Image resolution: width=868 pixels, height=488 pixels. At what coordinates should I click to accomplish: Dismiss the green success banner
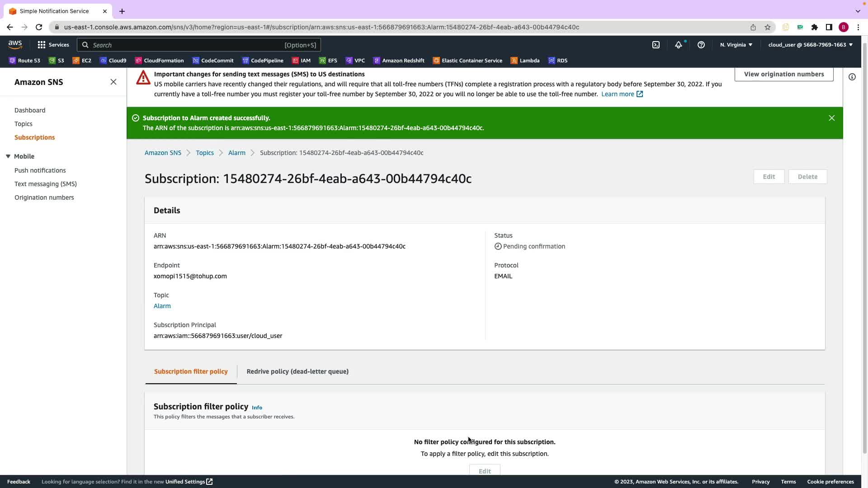click(831, 118)
